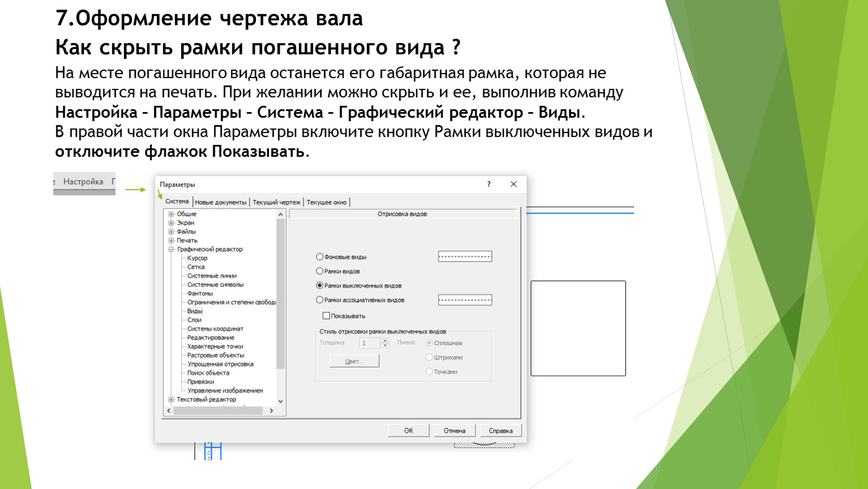This screenshot has height=489, width=868.
Task: Select Привязки in the settings tree
Action: click(x=200, y=382)
